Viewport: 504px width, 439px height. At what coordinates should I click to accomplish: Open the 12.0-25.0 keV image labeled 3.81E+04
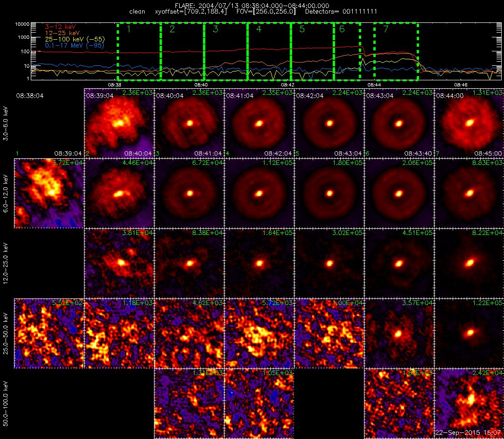coord(119,263)
